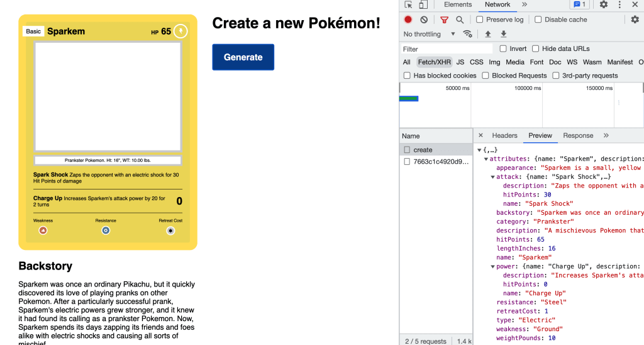Close the request details pane

480,135
